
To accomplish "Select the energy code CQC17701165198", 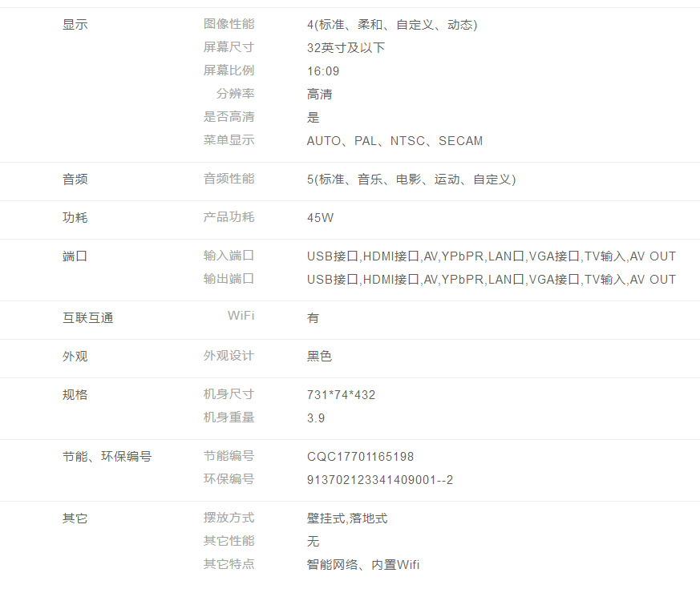I will (360, 457).
